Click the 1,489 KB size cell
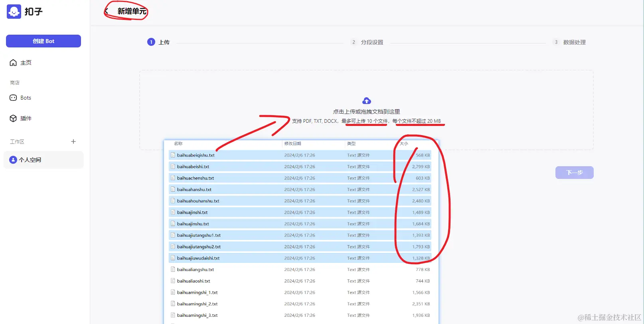 click(421, 212)
